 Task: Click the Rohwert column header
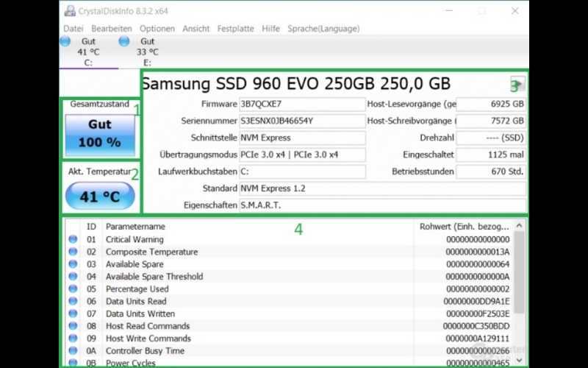tap(465, 227)
